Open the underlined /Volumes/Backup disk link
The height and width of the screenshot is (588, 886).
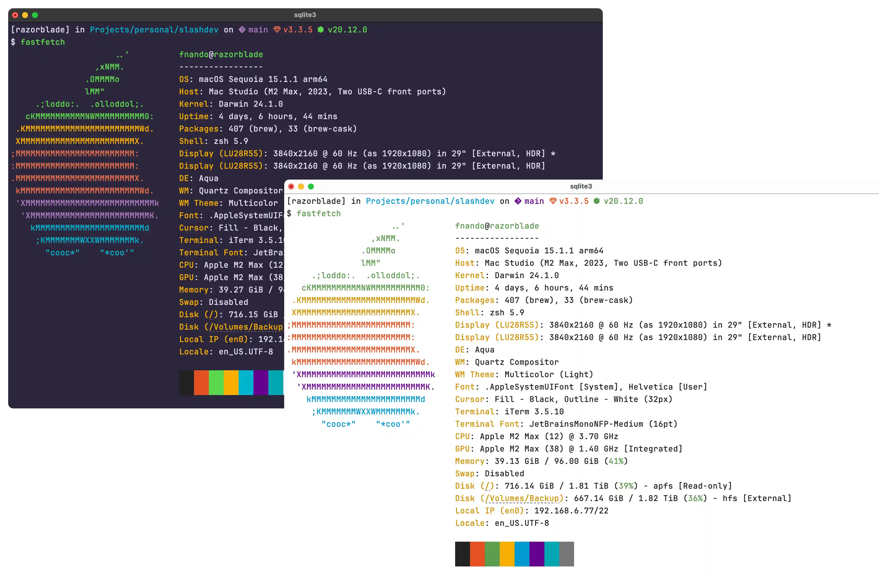pyautogui.click(x=521, y=499)
